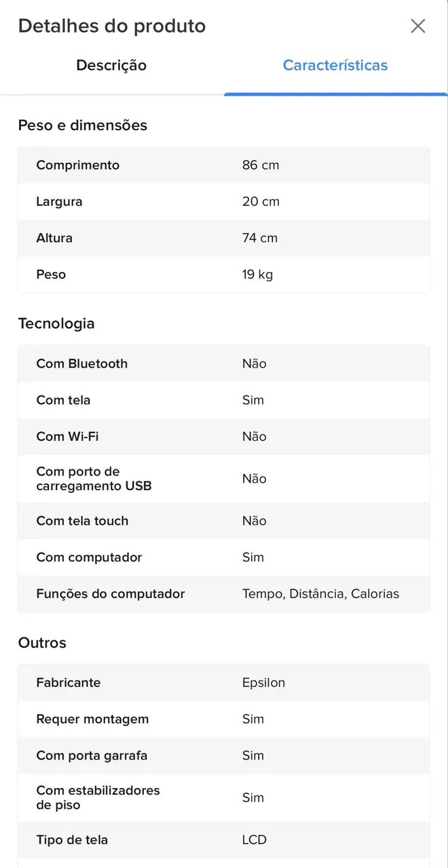This screenshot has width=448, height=868.
Task: Click the Outros section heading
Action: pyautogui.click(x=42, y=643)
